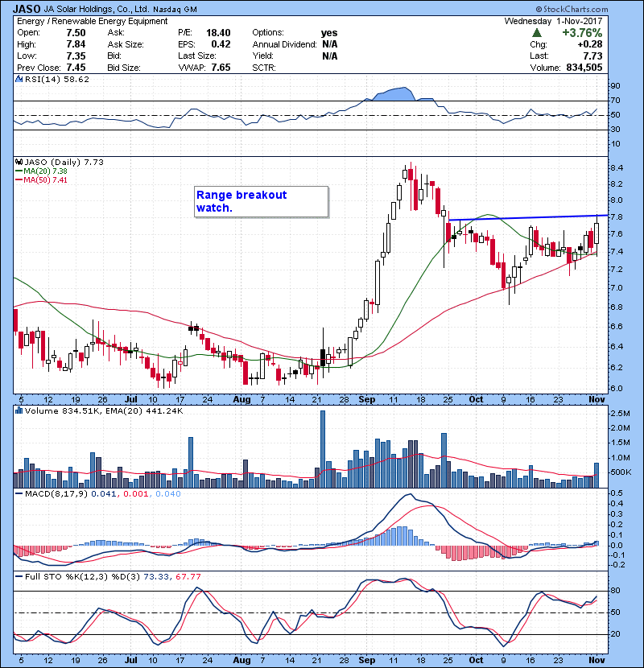Click the bold JASO ticker symbol in header

tap(27, 9)
